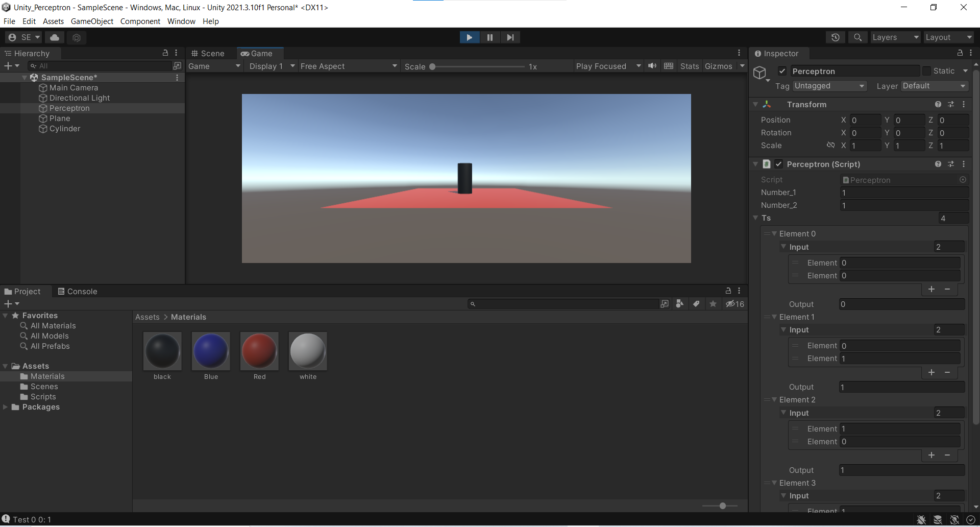Enable the Static checkbox
Viewport: 980px width, 527px height.
pyautogui.click(x=927, y=71)
